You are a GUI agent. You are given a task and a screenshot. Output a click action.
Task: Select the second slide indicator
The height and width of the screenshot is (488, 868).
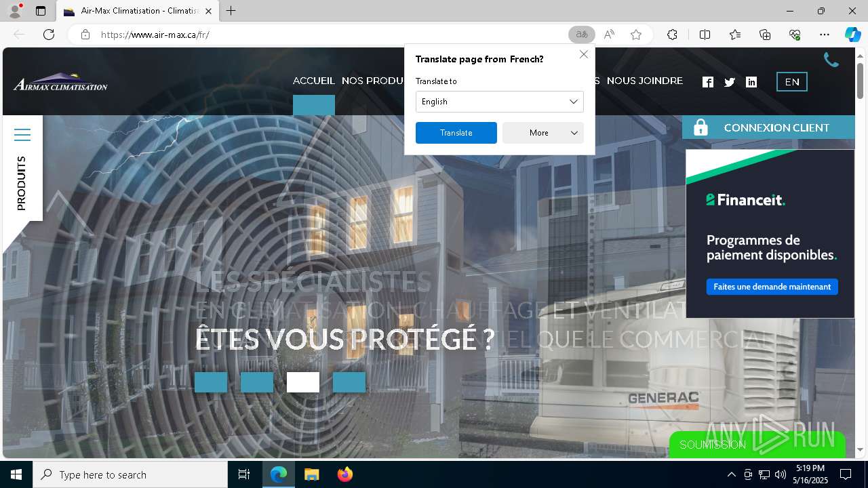257,382
